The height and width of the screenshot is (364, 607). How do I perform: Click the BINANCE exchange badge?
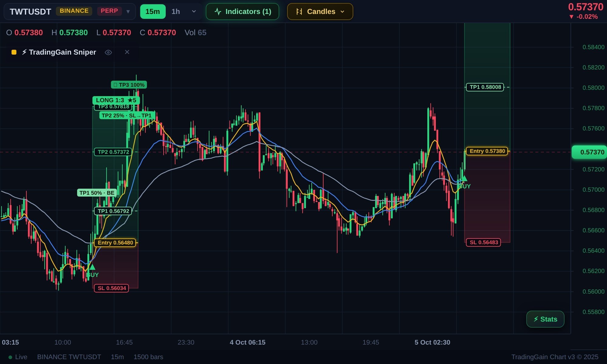point(74,11)
